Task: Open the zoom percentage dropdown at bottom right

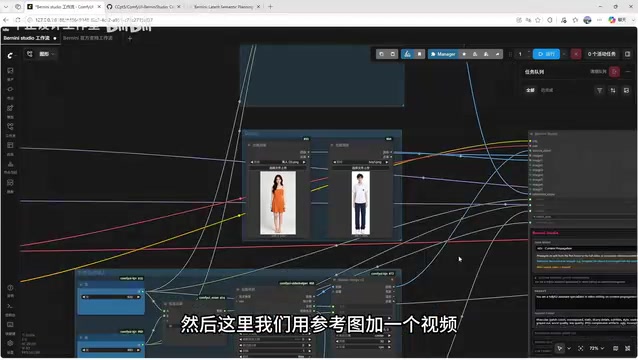Action: (x=597, y=349)
